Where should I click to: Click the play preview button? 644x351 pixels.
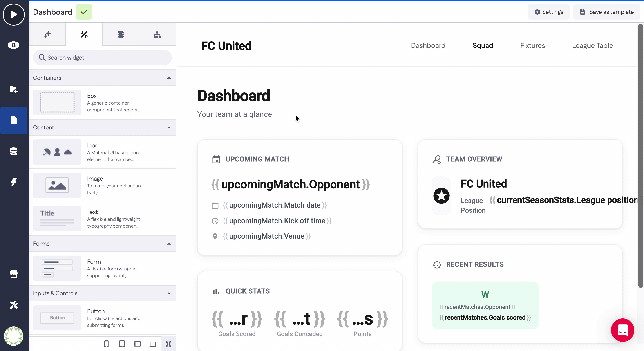coord(14,14)
